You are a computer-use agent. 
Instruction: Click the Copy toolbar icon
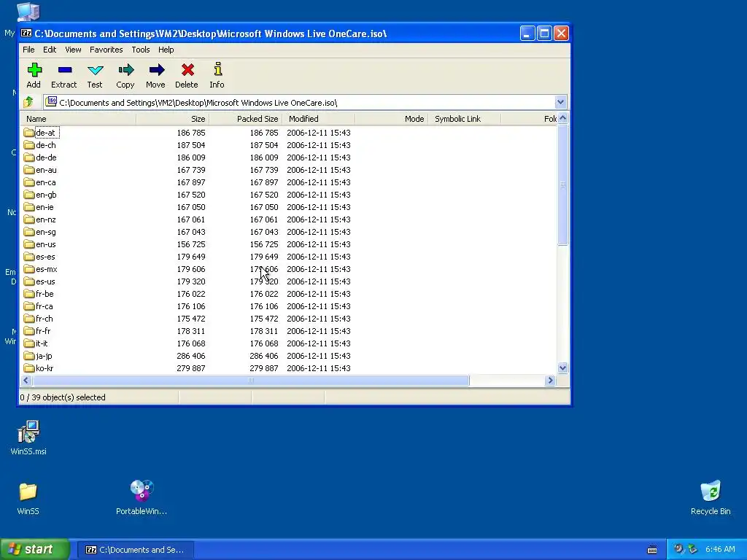point(125,71)
